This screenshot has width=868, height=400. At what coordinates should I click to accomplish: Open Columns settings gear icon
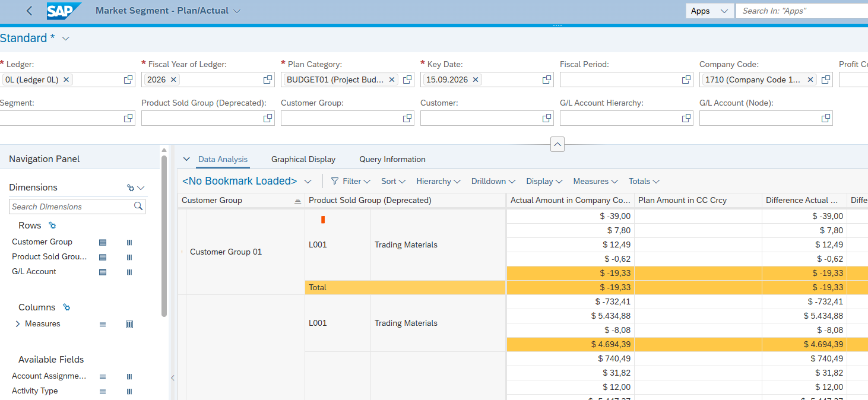click(66, 307)
